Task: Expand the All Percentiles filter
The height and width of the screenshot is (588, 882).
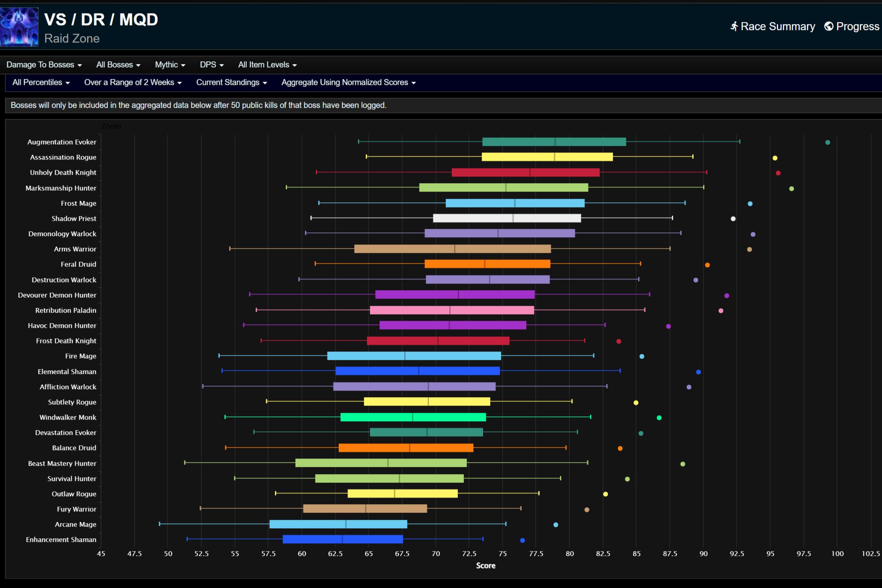Action: pyautogui.click(x=41, y=83)
